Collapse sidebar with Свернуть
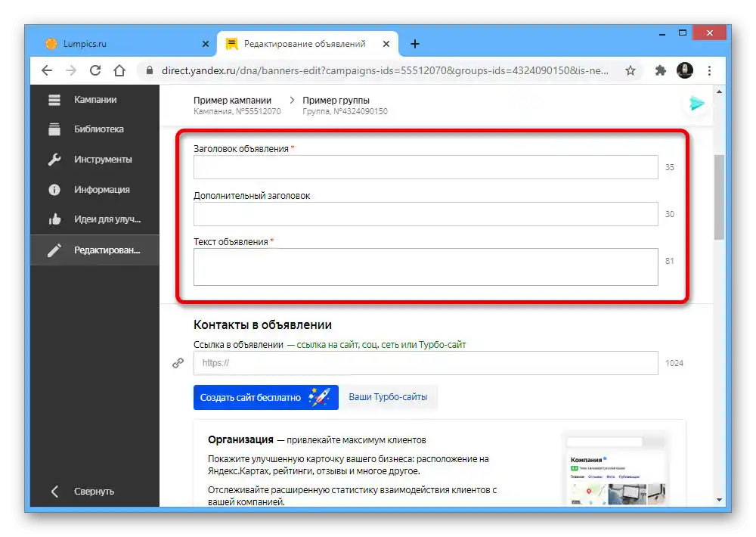This screenshot has width=756, height=537. pyautogui.click(x=94, y=491)
